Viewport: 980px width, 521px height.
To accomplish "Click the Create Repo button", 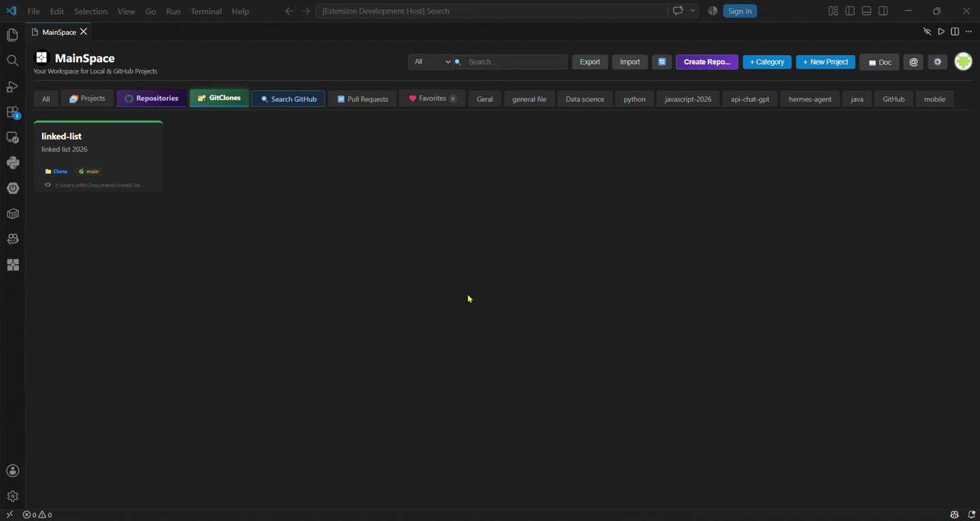I will tap(707, 62).
